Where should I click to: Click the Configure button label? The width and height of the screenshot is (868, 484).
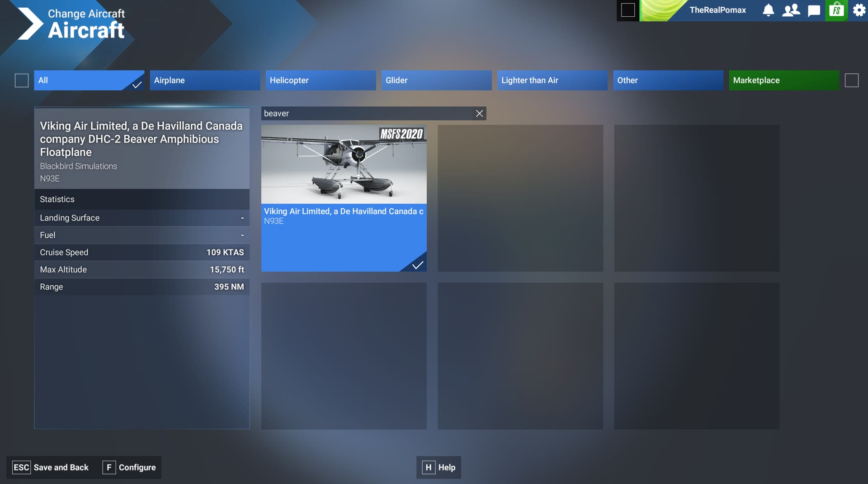(137, 467)
